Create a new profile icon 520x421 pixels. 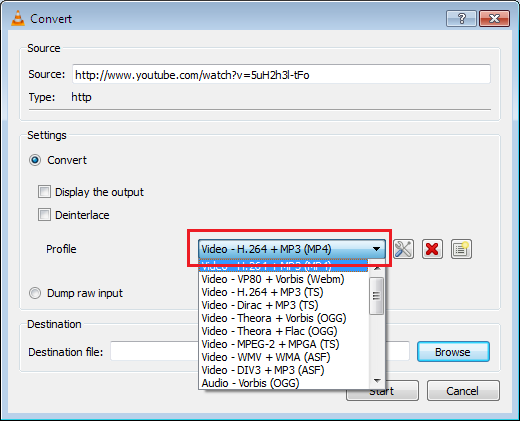(461, 249)
